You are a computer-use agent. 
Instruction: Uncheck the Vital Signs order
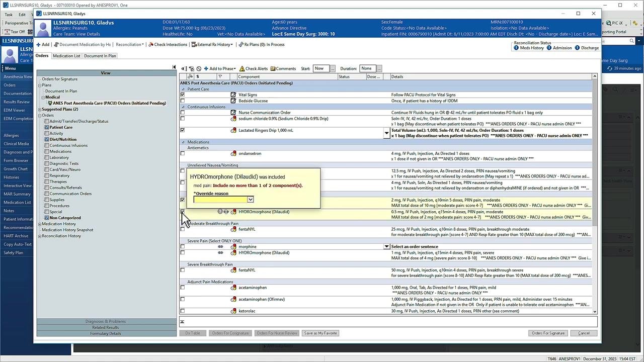pos(183,95)
